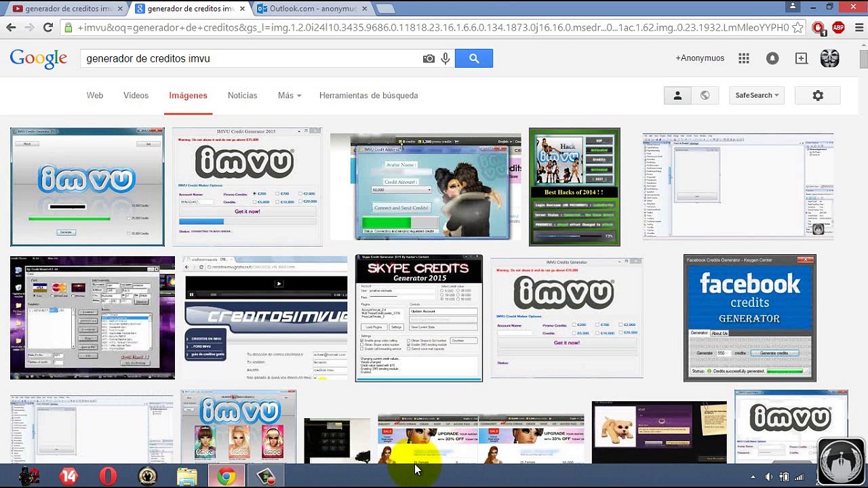This screenshot has height=488, width=868.
Task: Reload the page with the refresh icon
Action: coord(47,28)
